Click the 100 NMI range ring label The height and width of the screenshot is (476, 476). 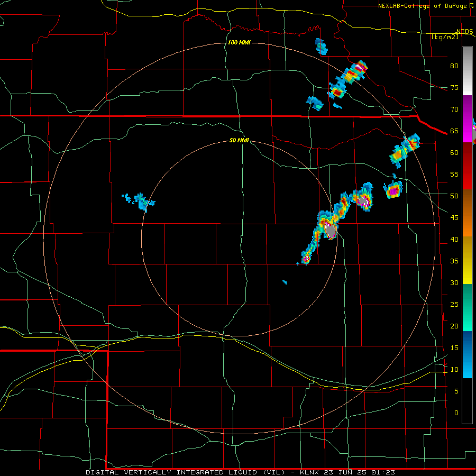coord(239,42)
